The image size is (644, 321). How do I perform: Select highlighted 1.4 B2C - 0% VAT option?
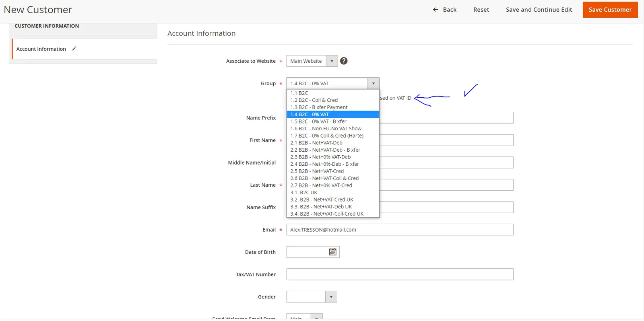333,114
